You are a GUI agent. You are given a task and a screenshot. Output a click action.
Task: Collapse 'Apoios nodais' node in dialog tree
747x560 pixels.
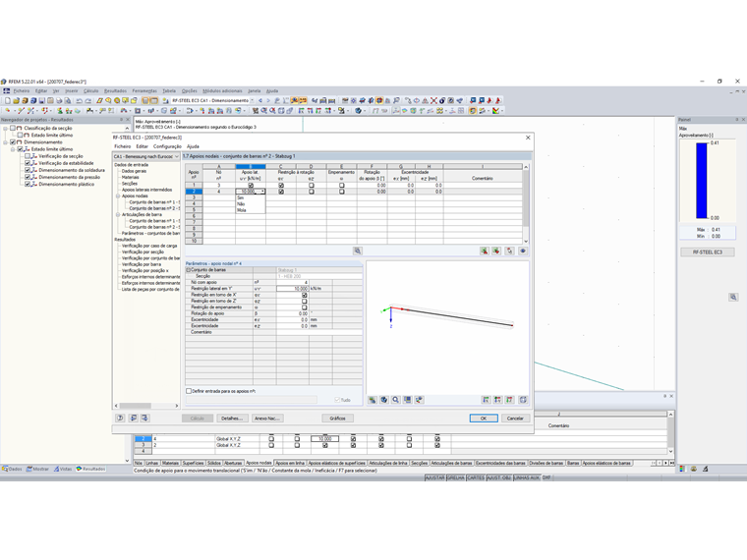click(118, 196)
